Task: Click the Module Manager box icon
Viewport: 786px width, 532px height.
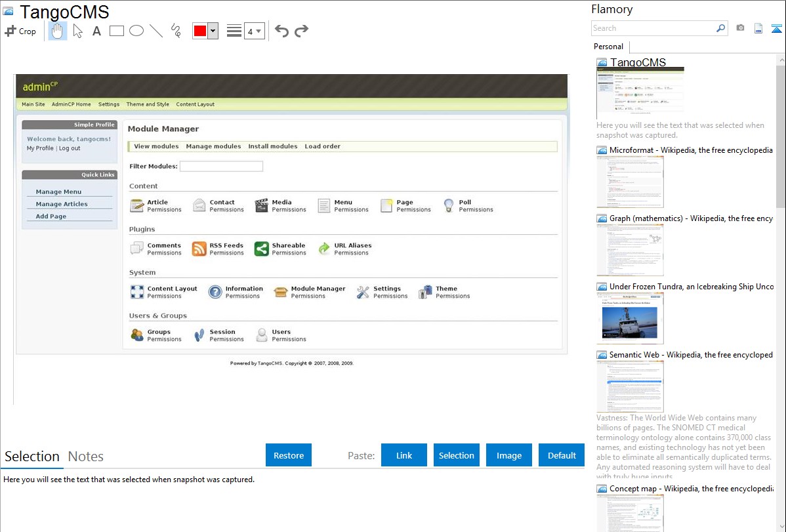Action: pos(281,292)
